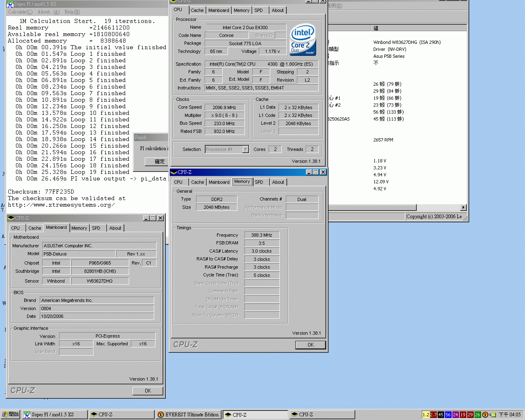Viewport: 525px width, 420px height.
Task: Open Help menu in Super PI
Action: 72,12
